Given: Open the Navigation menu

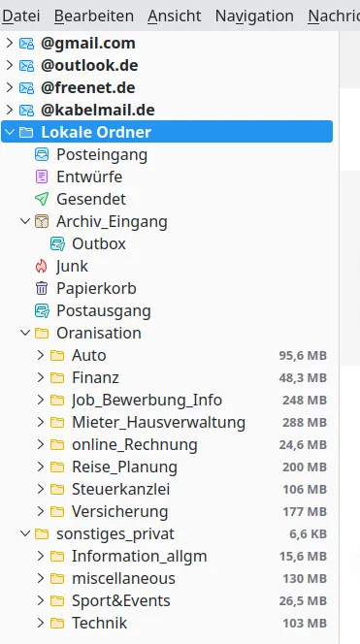Looking at the screenshot, I should [254, 16].
